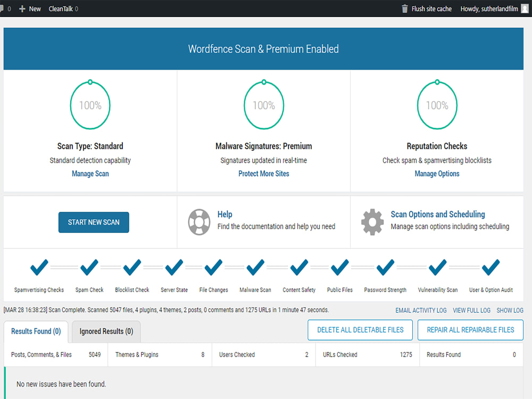532x399 pixels.
Task: Click the Posts, Comments, & Files stat
Action: 56,354
